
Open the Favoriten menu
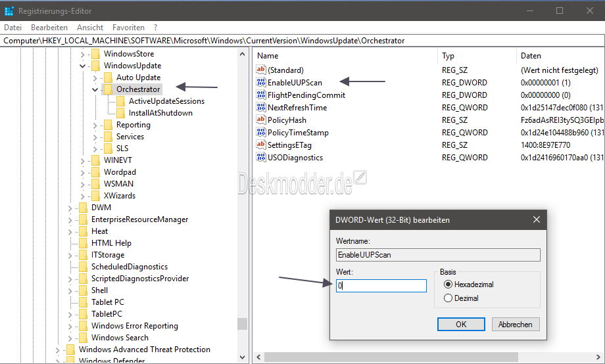pyautogui.click(x=128, y=28)
